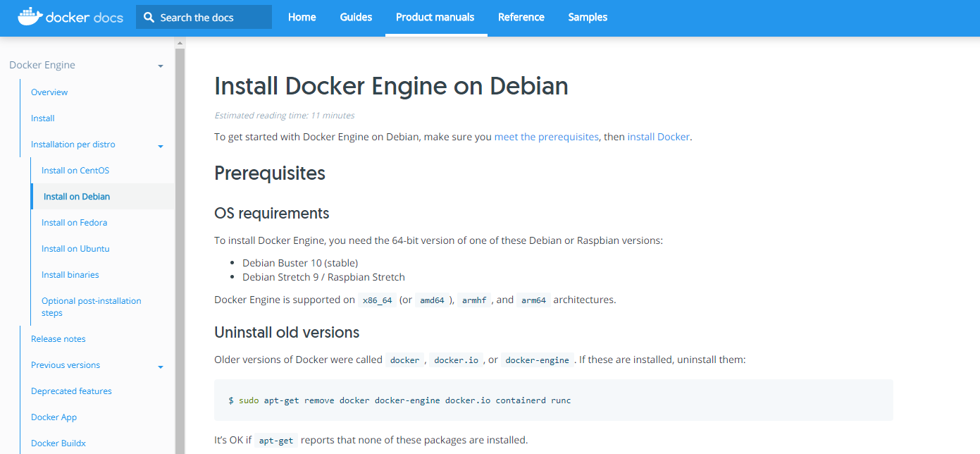The height and width of the screenshot is (454, 980).
Task: Follow the install Docker link
Action: pos(659,137)
